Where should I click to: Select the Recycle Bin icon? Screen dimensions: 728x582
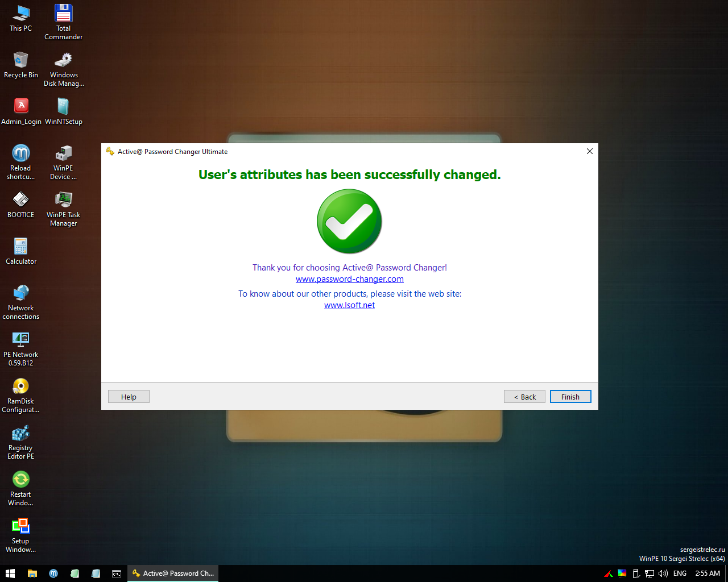(21, 65)
